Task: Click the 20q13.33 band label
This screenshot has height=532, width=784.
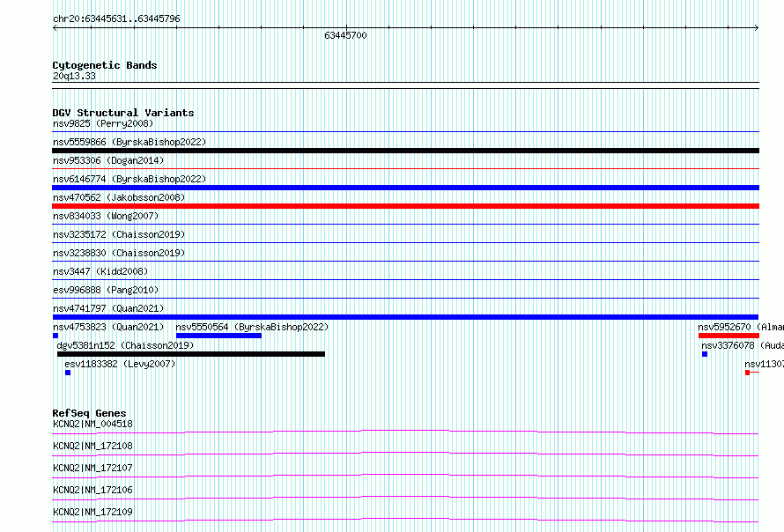Action: coord(74,76)
